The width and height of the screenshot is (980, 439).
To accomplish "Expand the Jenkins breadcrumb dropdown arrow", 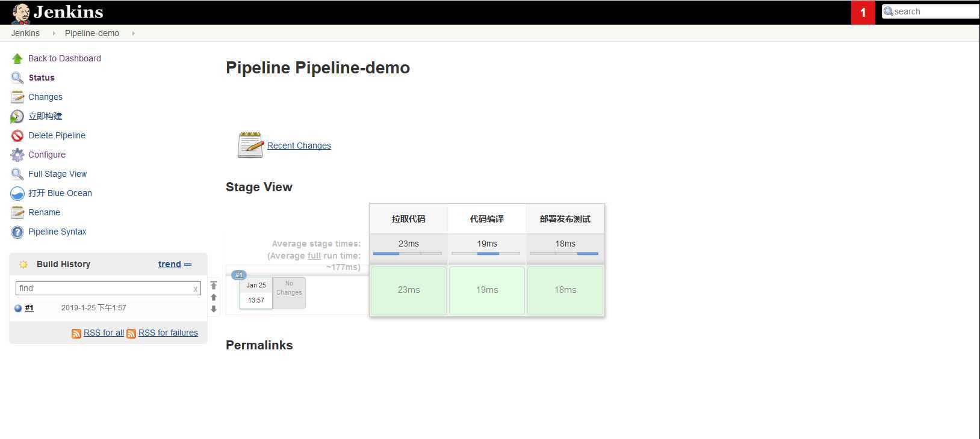I will pos(54,33).
